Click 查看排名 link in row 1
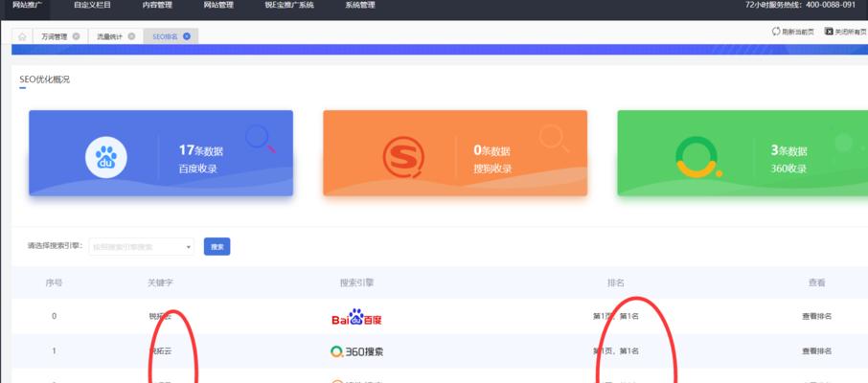The image size is (868, 383). [x=816, y=350]
